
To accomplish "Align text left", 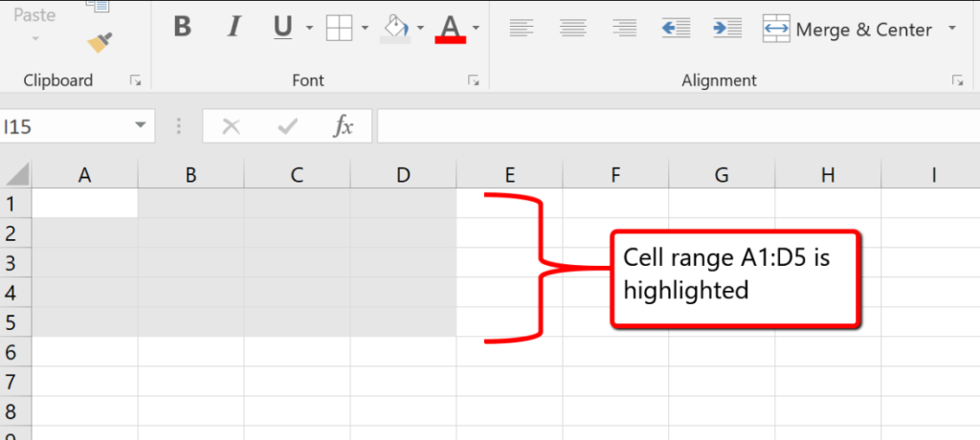I will coord(522,28).
